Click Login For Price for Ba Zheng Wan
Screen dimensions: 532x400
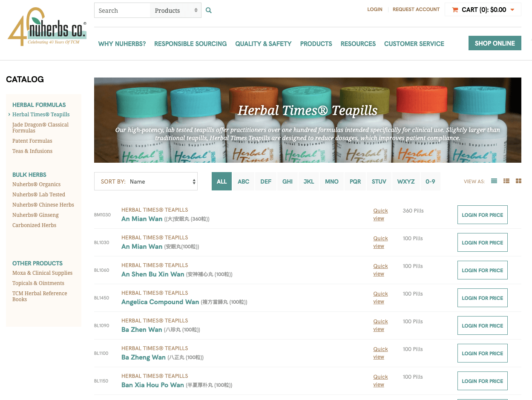pos(483,354)
